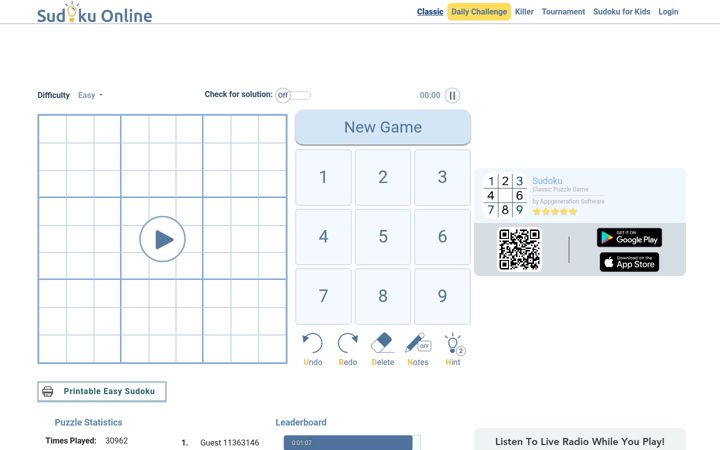Select the Delete eraser tool
The height and width of the screenshot is (450, 720).
pos(382,349)
